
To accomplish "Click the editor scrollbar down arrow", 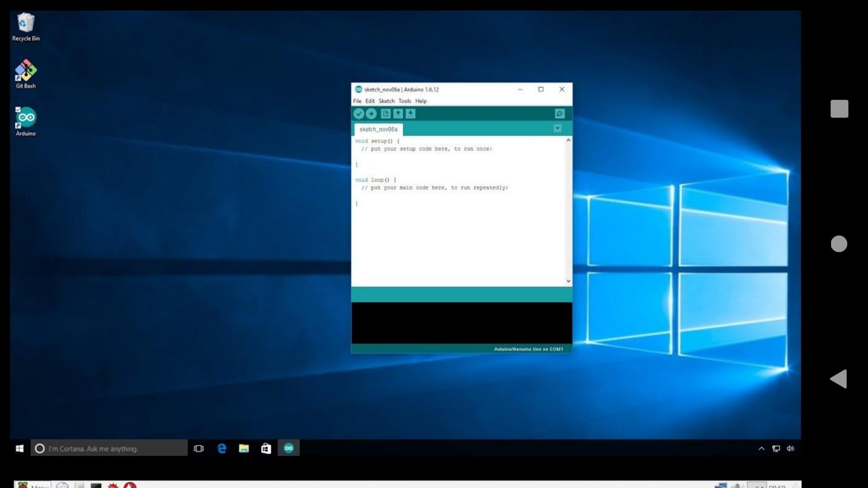I will click(569, 281).
